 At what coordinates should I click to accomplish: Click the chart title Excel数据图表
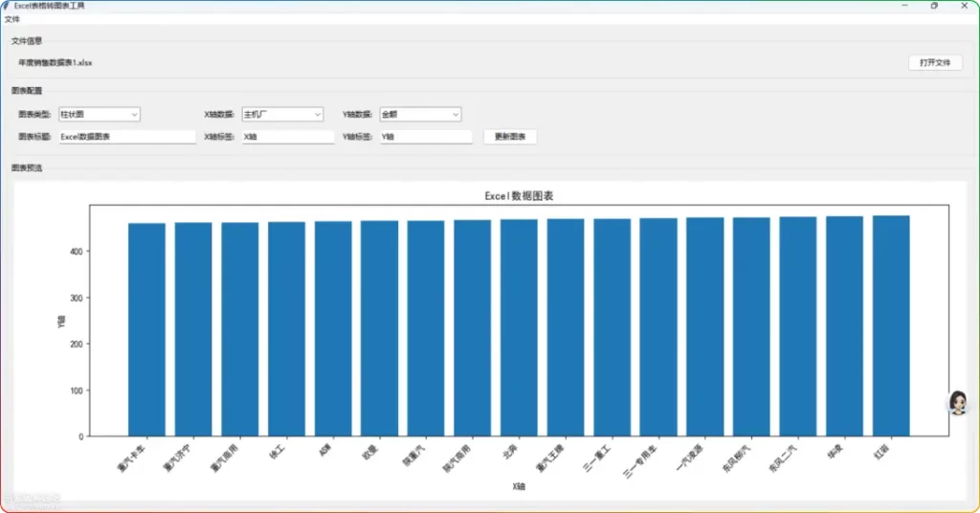tap(519, 196)
